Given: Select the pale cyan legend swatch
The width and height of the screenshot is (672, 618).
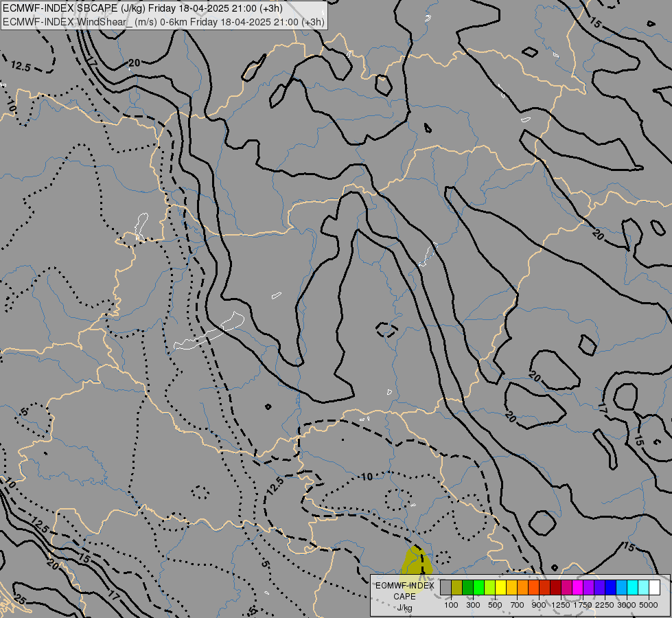Looking at the screenshot, I should click(643, 588).
